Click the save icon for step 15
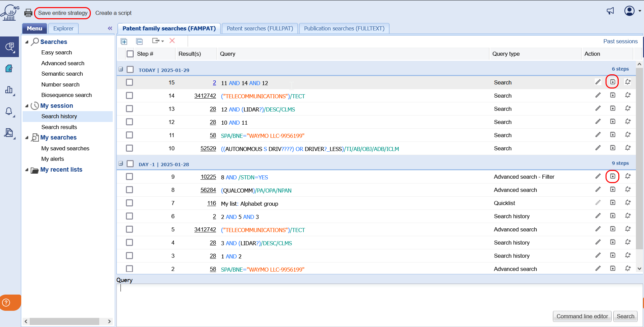The height and width of the screenshot is (327, 644). click(x=612, y=82)
